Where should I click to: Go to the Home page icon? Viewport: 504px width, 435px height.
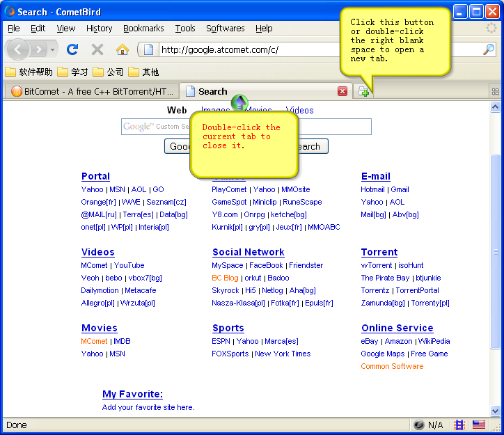pyautogui.click(x=123, y=50)
